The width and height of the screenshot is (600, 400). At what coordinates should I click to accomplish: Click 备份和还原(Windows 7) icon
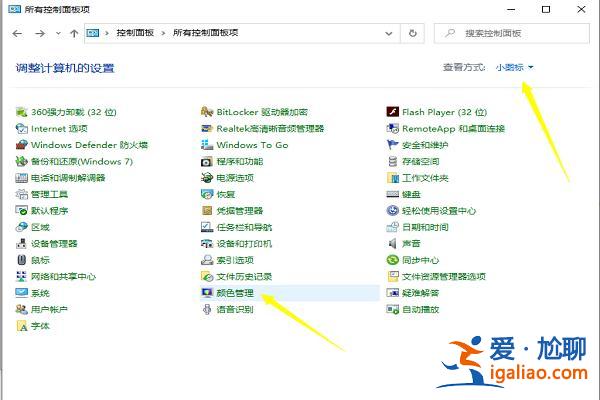click(x=21, y=162)
